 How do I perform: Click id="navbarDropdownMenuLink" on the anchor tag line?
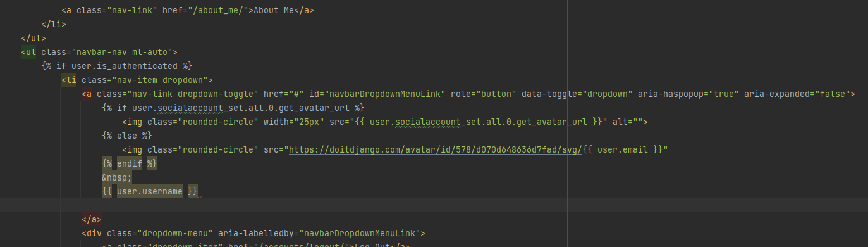tap(377, 94)
